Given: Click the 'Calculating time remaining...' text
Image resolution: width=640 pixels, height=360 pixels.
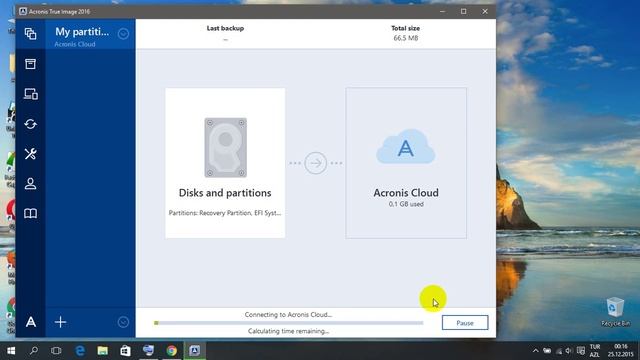Looking at the screenshot, I should tap(289, 331).
